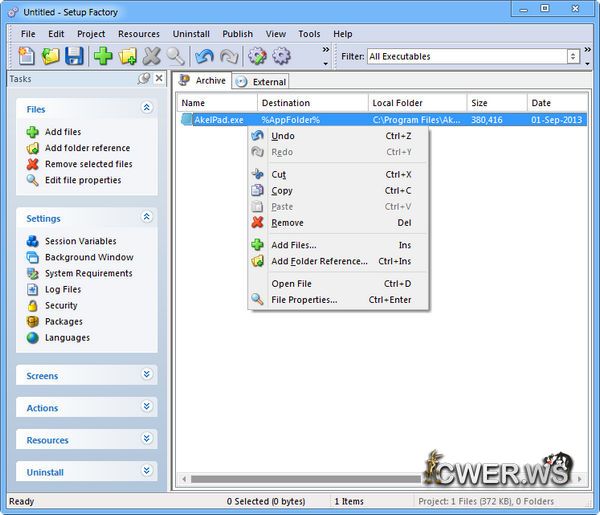Expand the Screens task section
The image size is (600, 515).
[147, 375]
